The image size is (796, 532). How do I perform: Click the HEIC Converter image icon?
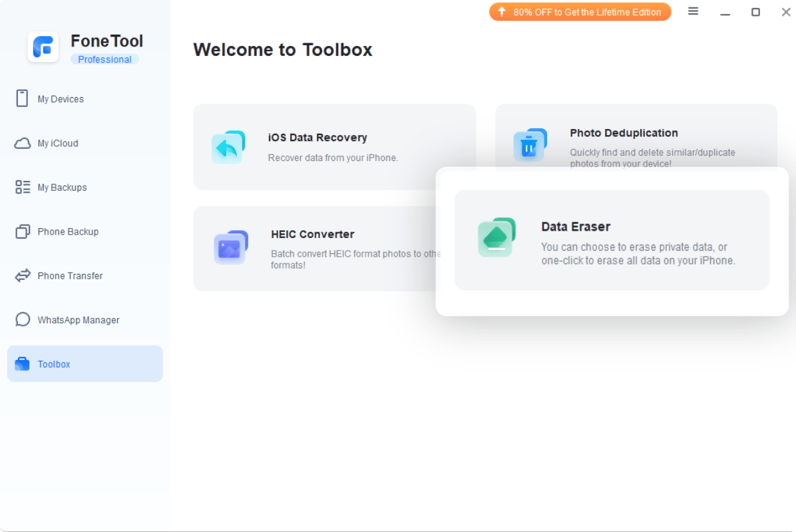(x=230, y=247)
